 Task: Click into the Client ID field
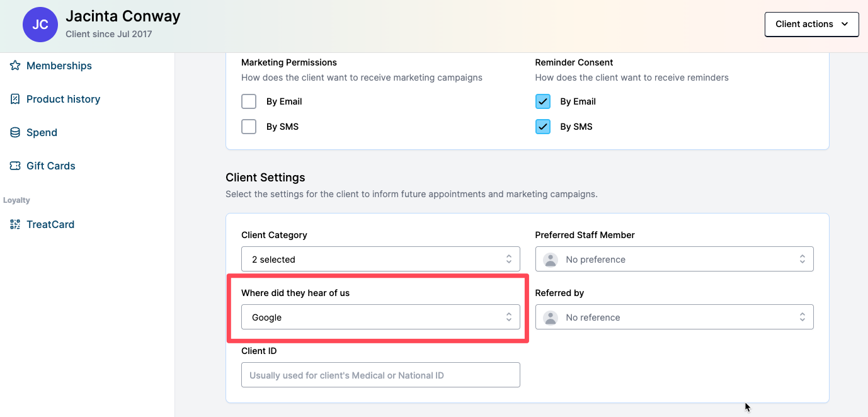(x=380, y=375)
